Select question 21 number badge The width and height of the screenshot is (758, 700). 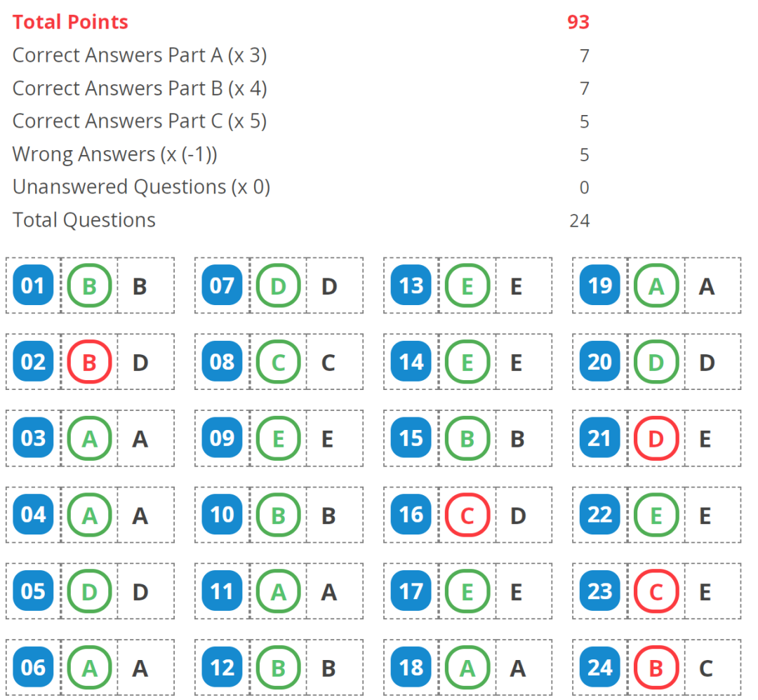coord(600,438)
